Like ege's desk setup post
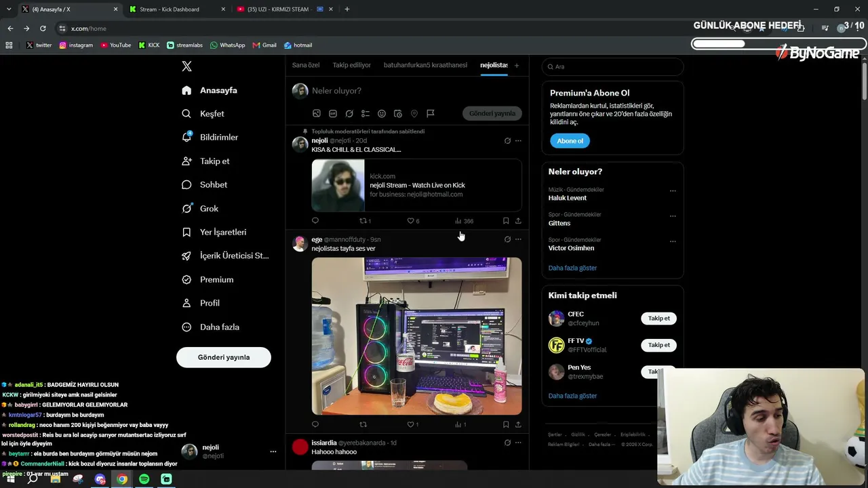The image size is (868, 488). click(x=412, y=425)
